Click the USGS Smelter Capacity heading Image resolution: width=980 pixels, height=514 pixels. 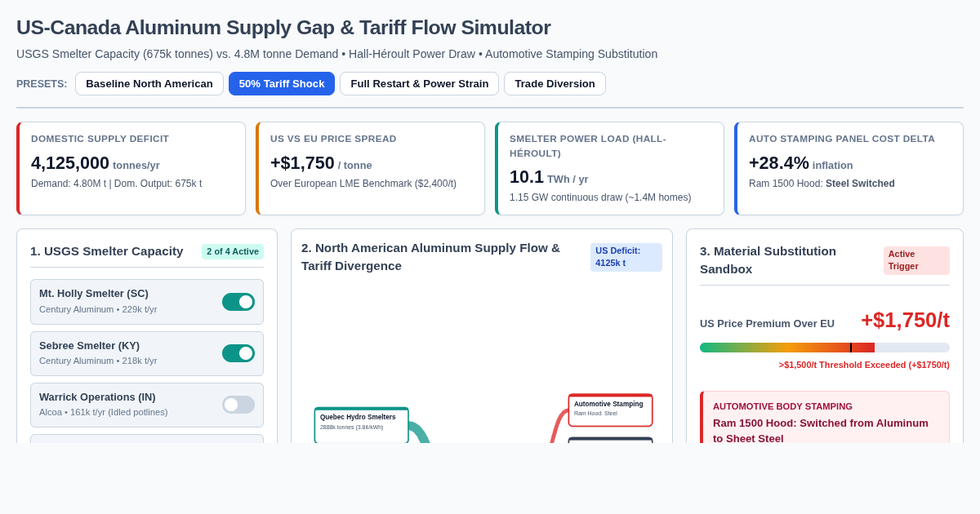(x=106, y=251)
